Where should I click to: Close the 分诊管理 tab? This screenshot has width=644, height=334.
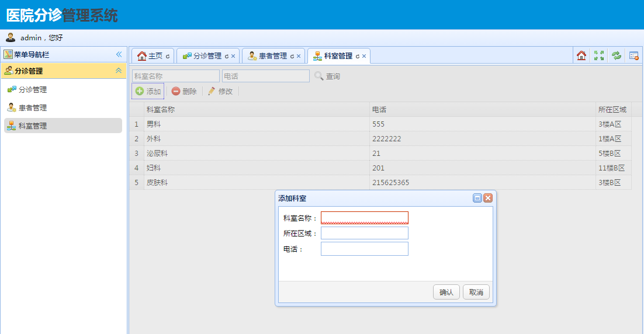[x=233, y=56]
